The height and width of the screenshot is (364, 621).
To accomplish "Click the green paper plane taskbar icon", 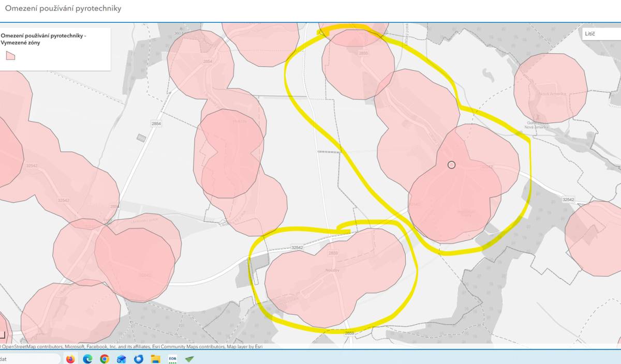I will tap(189, 358).
